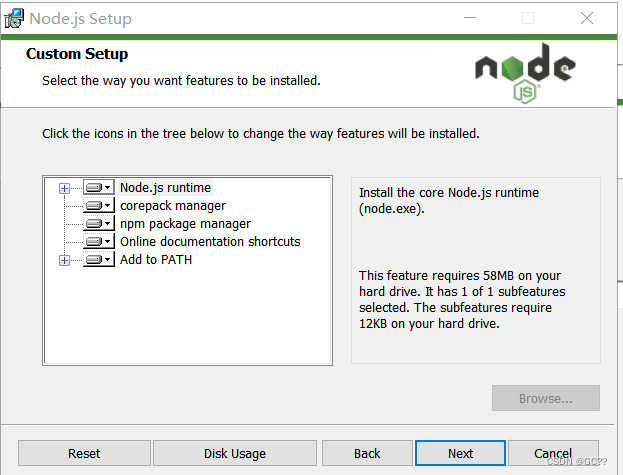Click the Reset button
This screenshot has height=475, width=623.
pos(84,453)
